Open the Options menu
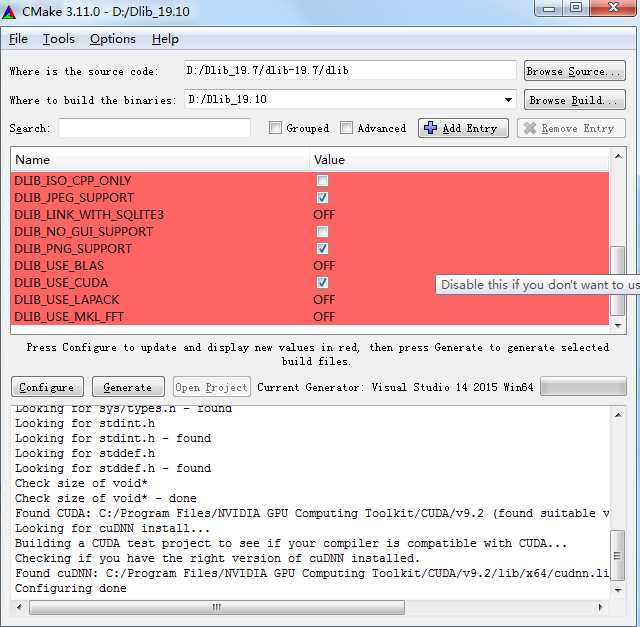Viewport: 640px width, 627px height. coord(113,39)
